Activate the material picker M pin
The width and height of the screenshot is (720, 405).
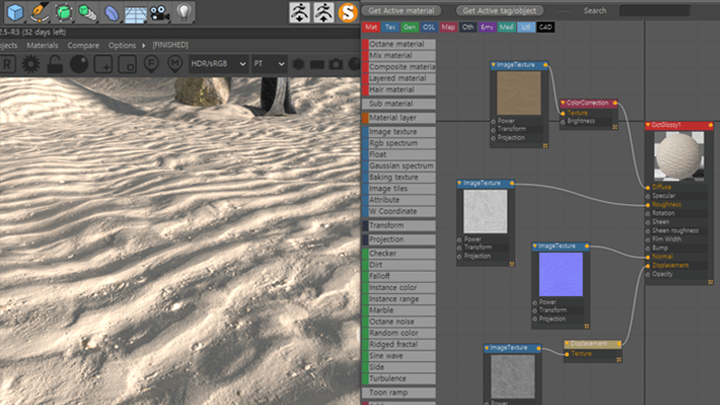[175, 64]
